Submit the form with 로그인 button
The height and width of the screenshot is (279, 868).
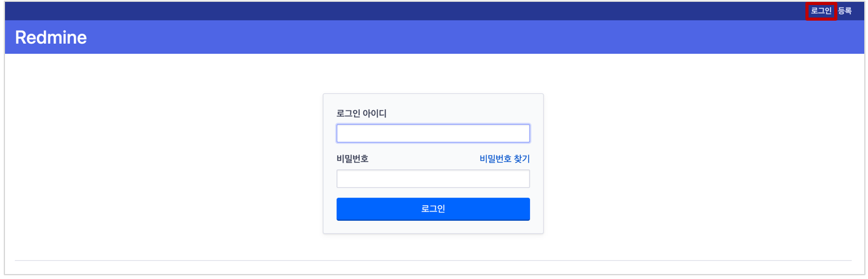point(433,210)
